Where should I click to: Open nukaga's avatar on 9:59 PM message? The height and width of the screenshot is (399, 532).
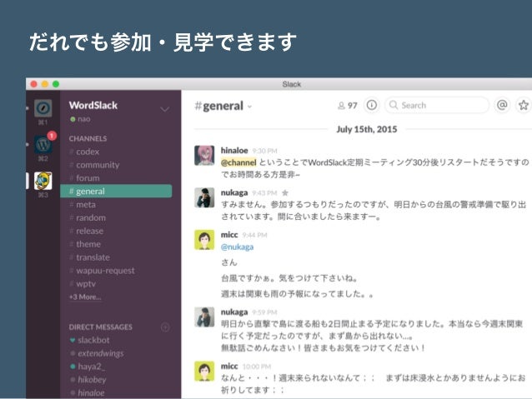tap(204, 317)
